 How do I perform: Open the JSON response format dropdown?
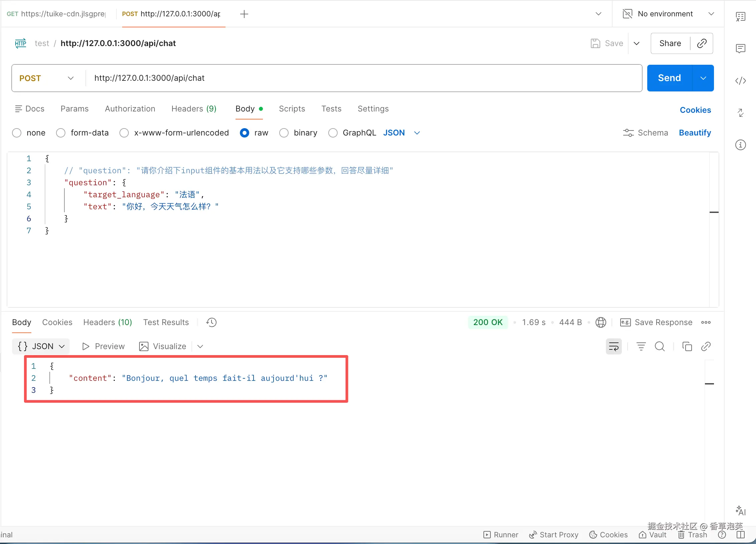pos(41,346)
